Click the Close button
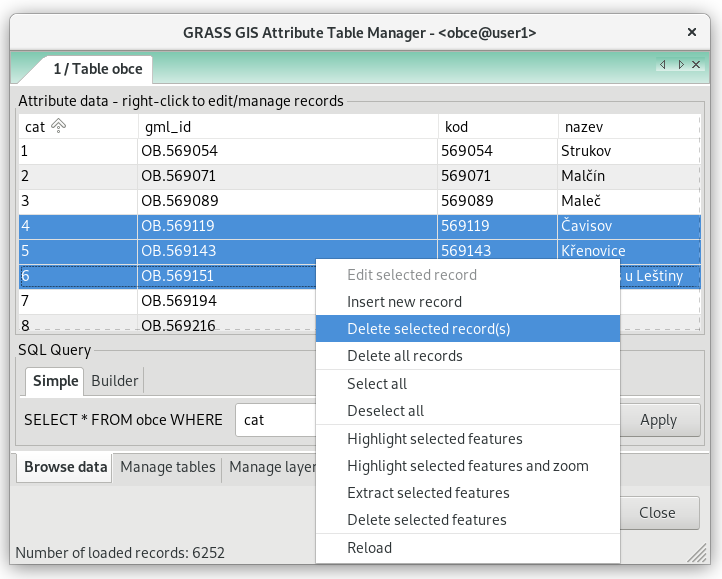The width and height of the screenshot is (722, 579). click(x=658, y=513)
